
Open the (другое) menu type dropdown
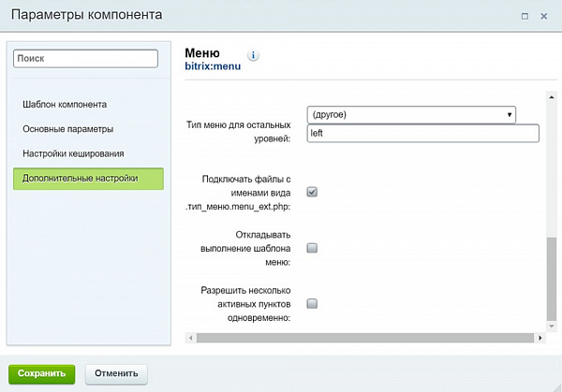(x=411, y=115)
